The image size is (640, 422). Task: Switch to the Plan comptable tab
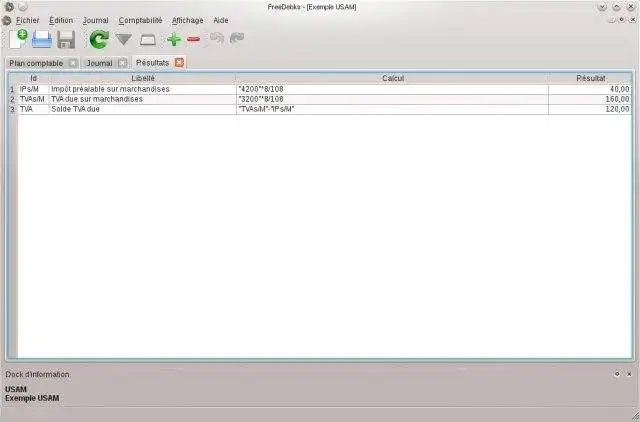pyautogui.click(x=36, y=63)
